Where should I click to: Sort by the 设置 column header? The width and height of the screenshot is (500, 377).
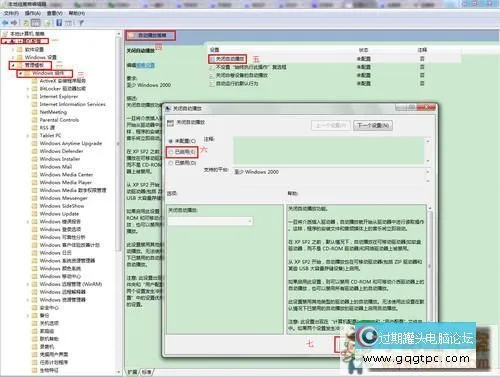215,50
